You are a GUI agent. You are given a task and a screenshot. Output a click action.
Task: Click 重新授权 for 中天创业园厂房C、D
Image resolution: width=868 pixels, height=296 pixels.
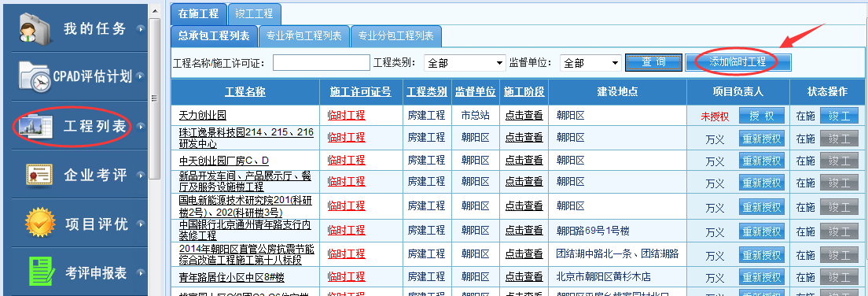point(762,161)
